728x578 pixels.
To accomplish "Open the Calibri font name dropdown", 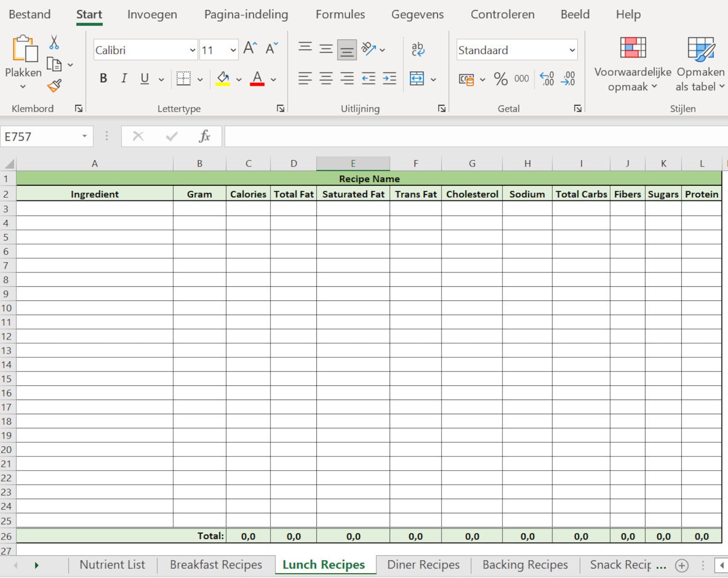I will (x=192, y=50).
